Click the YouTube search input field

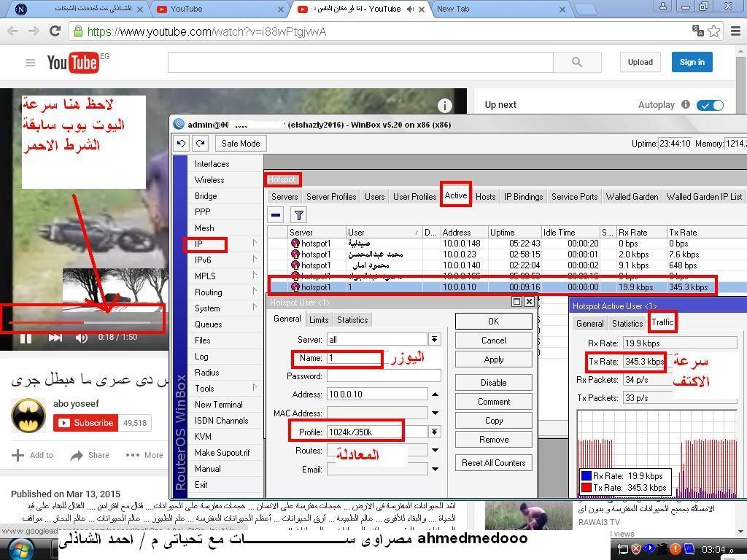[360, 63]
